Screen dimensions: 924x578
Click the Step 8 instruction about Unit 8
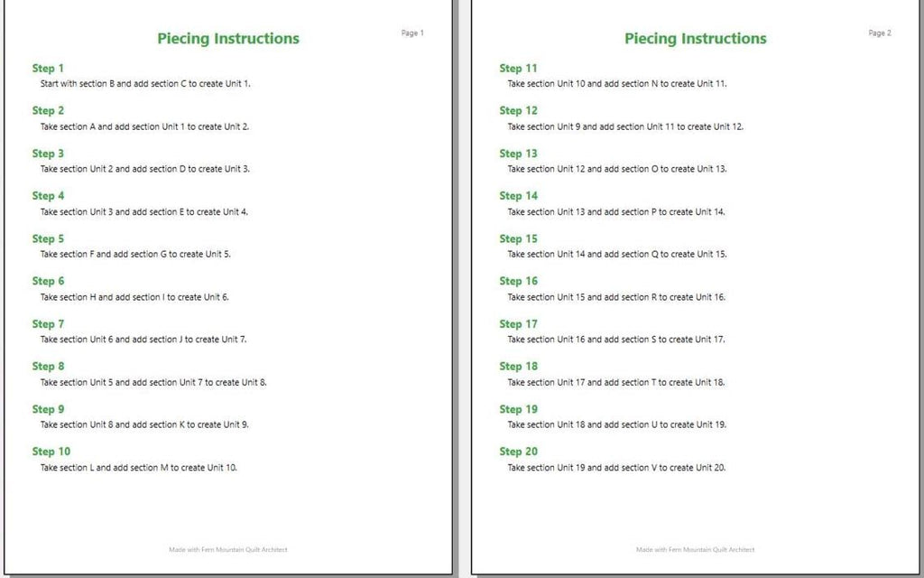coord(153,382)
